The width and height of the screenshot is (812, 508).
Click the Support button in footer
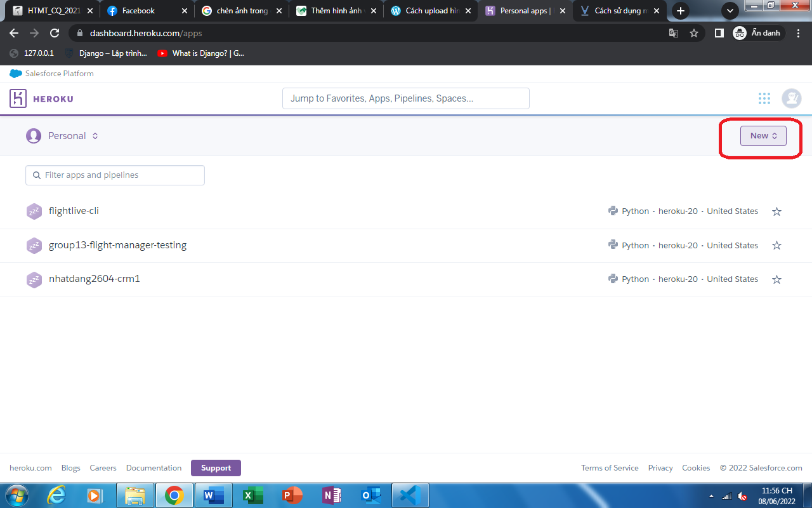pos(216,468)
